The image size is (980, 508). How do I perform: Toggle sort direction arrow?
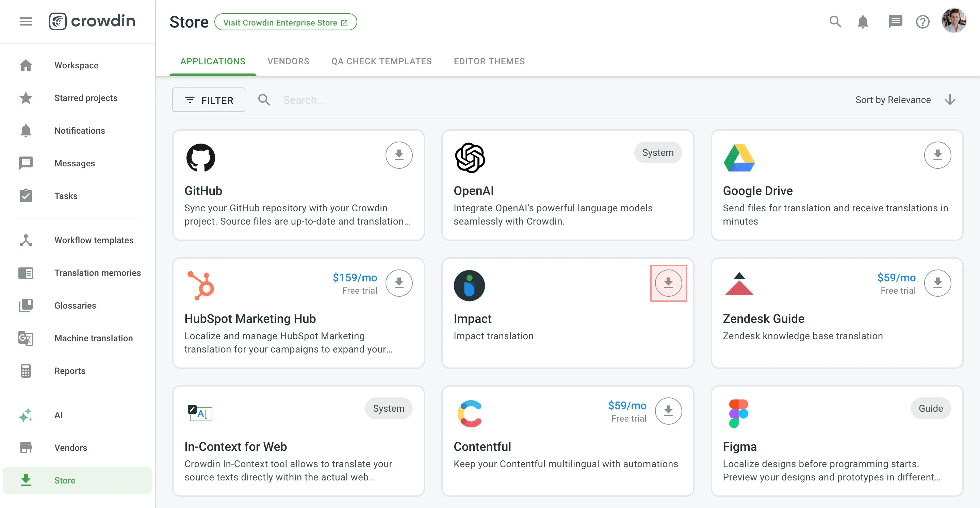950,100
